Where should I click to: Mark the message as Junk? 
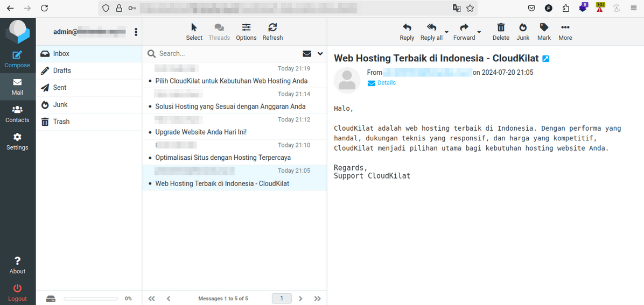click(522, 32)
